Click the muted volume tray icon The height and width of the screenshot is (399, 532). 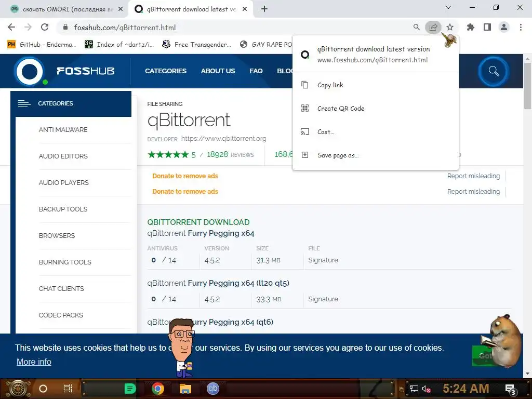[427, 389]
